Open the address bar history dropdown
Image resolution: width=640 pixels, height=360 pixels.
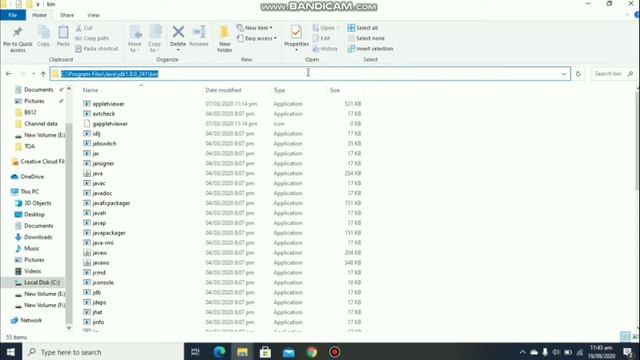pos(564,74)
